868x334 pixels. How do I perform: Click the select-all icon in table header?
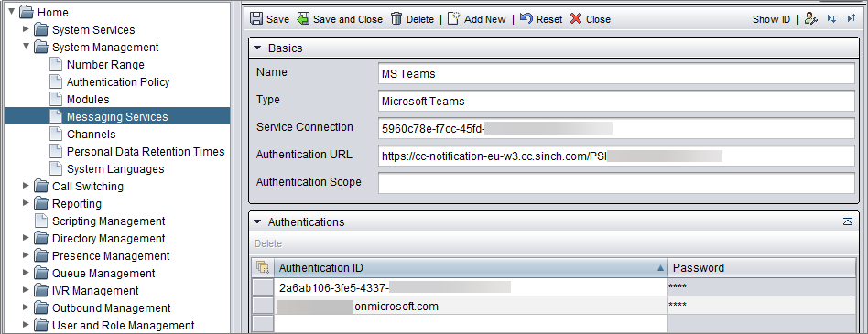pos(263,268)
